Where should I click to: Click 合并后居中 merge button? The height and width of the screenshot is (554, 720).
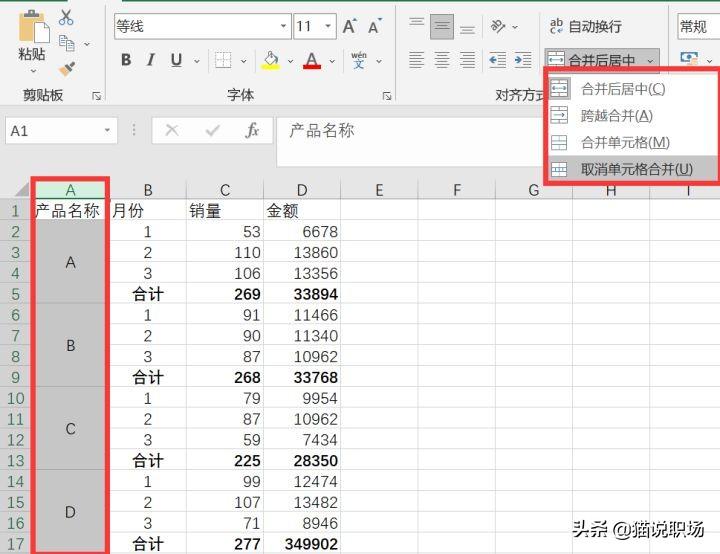click(x=592, y=60)
